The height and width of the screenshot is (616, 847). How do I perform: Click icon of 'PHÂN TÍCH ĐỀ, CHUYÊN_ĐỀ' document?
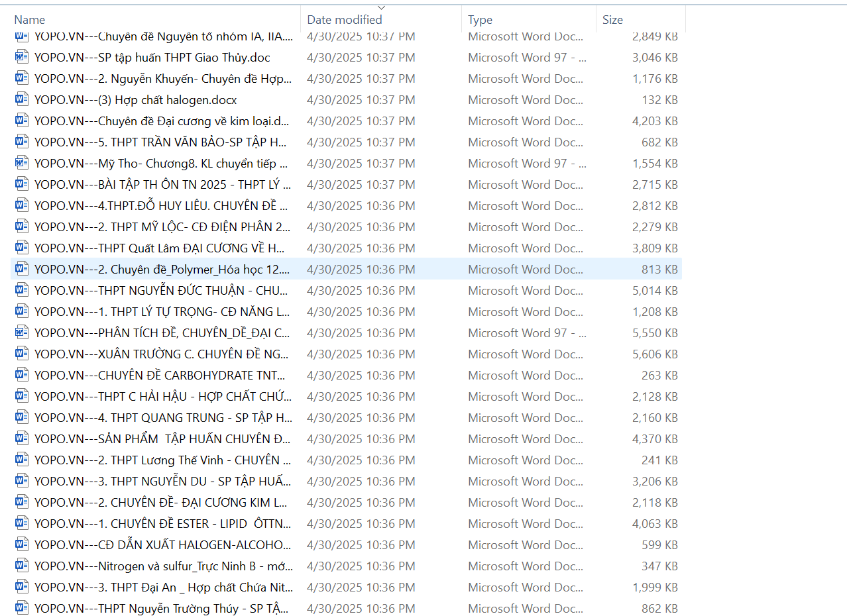point(22,333)
